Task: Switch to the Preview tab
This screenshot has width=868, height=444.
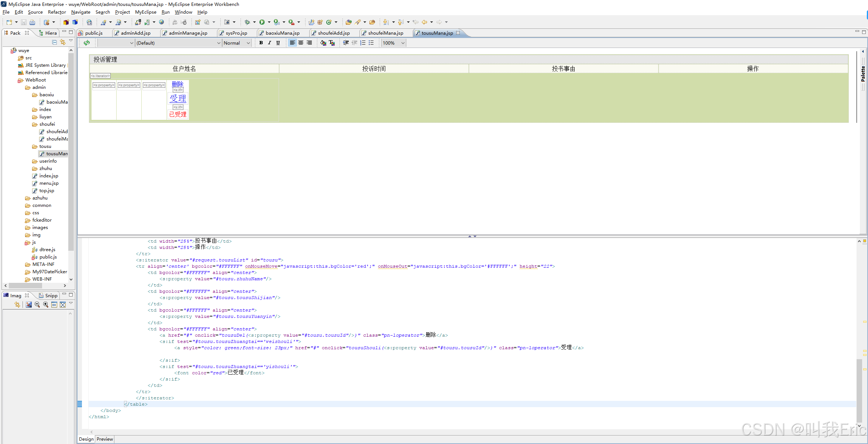Action: tap(105, 439)
